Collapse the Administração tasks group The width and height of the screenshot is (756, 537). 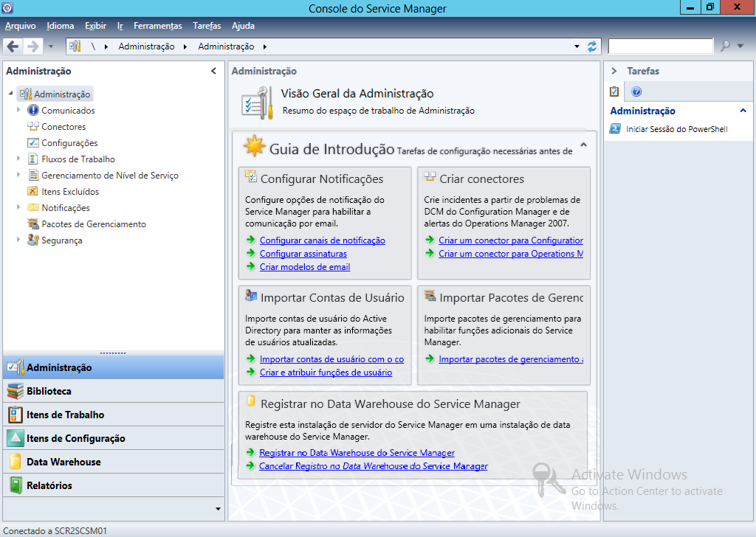click(743, 111)
